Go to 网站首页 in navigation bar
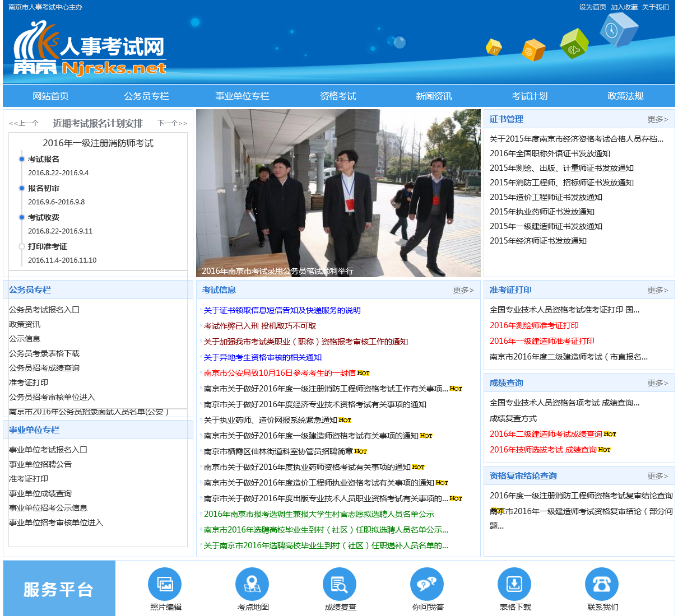 click(x=50, y=96)
